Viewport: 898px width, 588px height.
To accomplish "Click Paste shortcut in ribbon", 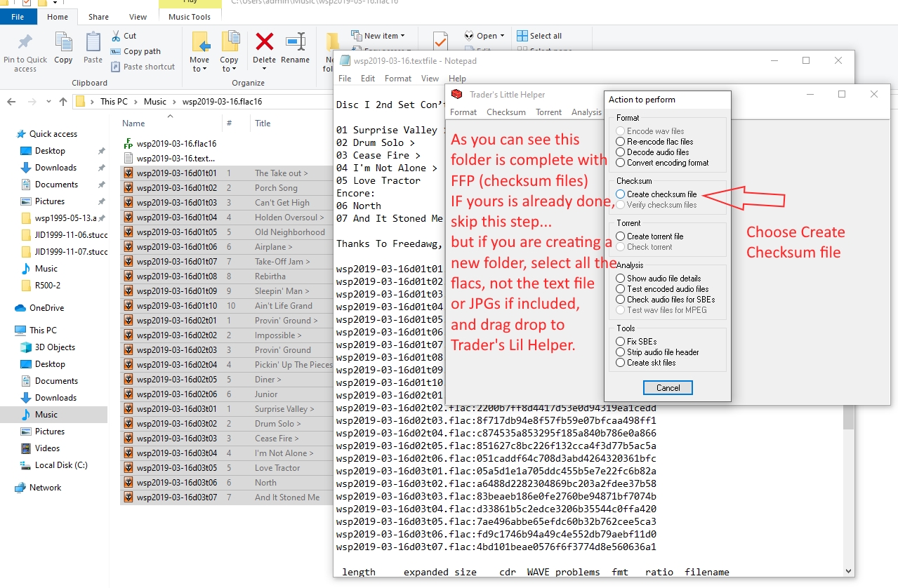I will click(143, 67).
